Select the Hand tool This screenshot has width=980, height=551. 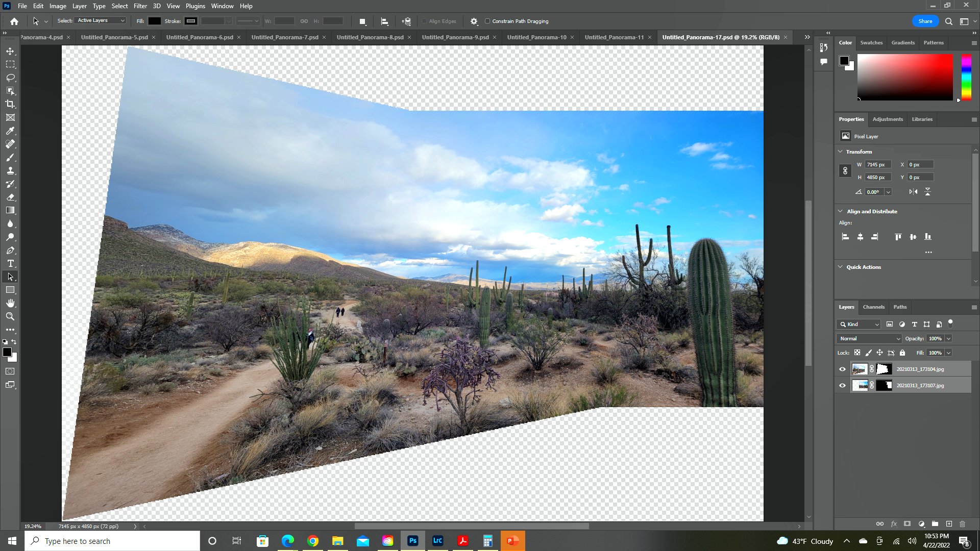(x=10, y=303)
